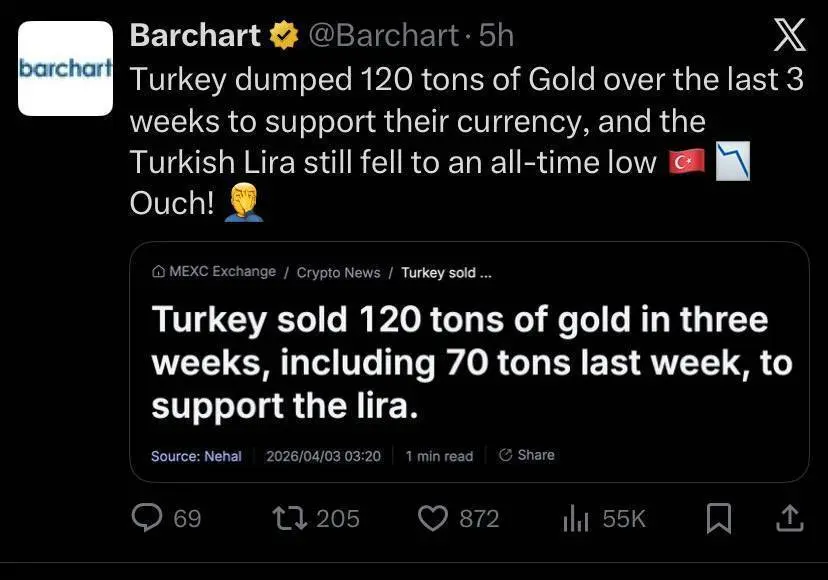
Task: Select Crypto News breadcrumb
Action: coord(338,272)
